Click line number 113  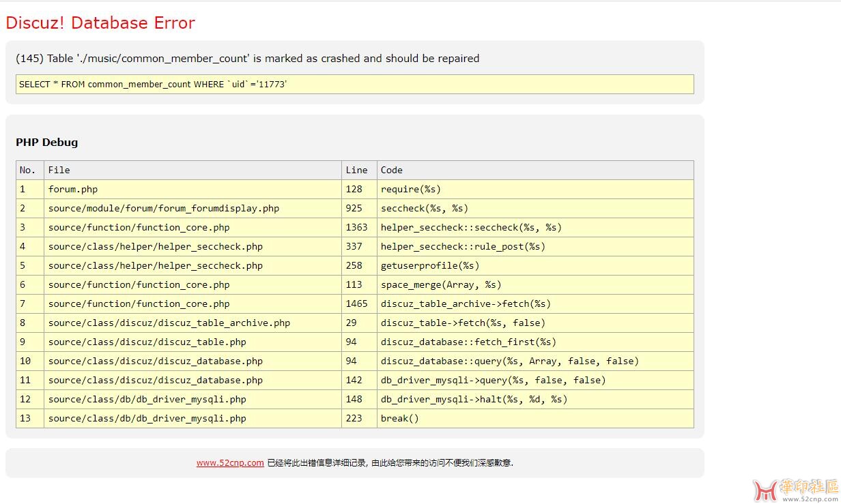[x=360, y=284]
